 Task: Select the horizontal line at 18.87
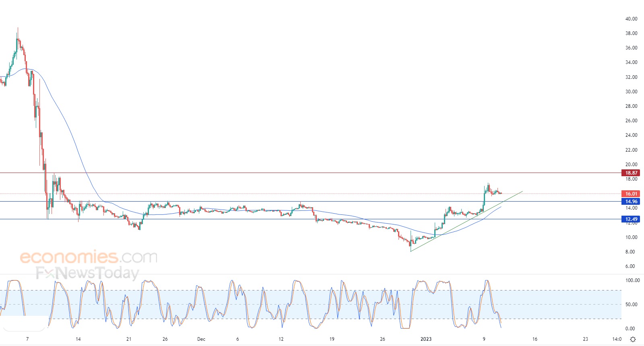[310, 173]
